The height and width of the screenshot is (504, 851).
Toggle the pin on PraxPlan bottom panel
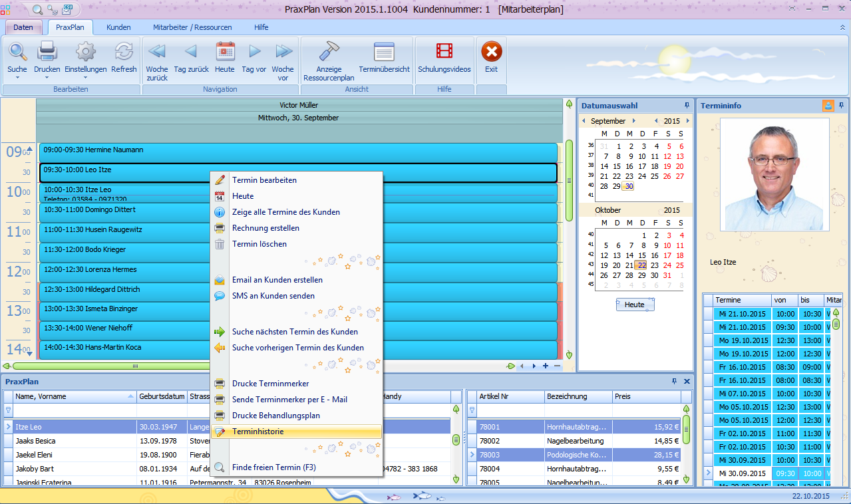(675, 382)
